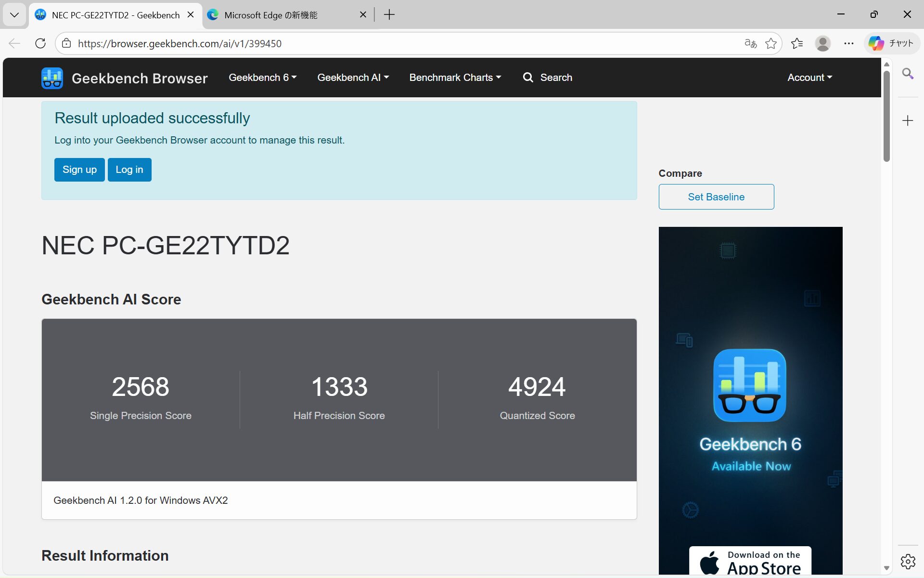Open the Account dropdown menu

coord(809,77)
